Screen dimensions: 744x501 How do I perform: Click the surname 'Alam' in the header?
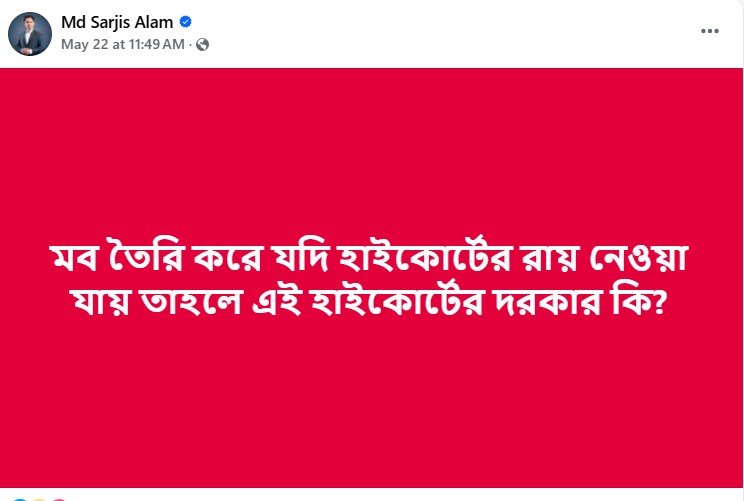[x=156, y=22]
